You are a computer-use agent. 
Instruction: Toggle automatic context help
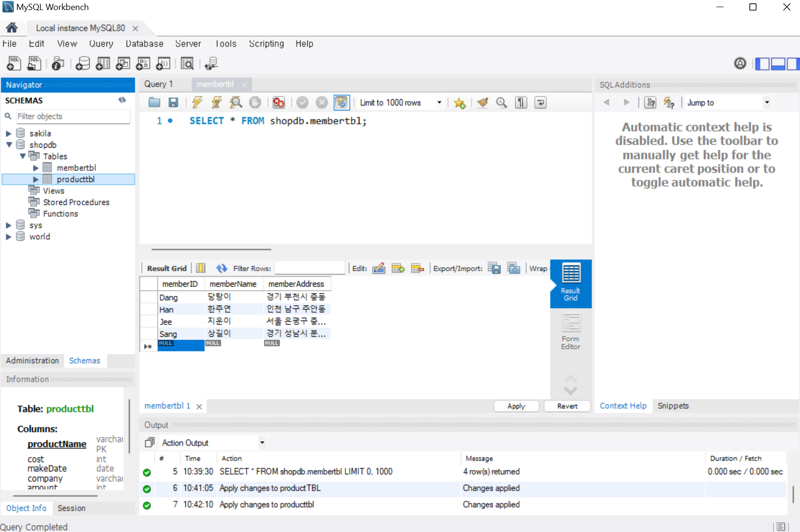[669, 102]
